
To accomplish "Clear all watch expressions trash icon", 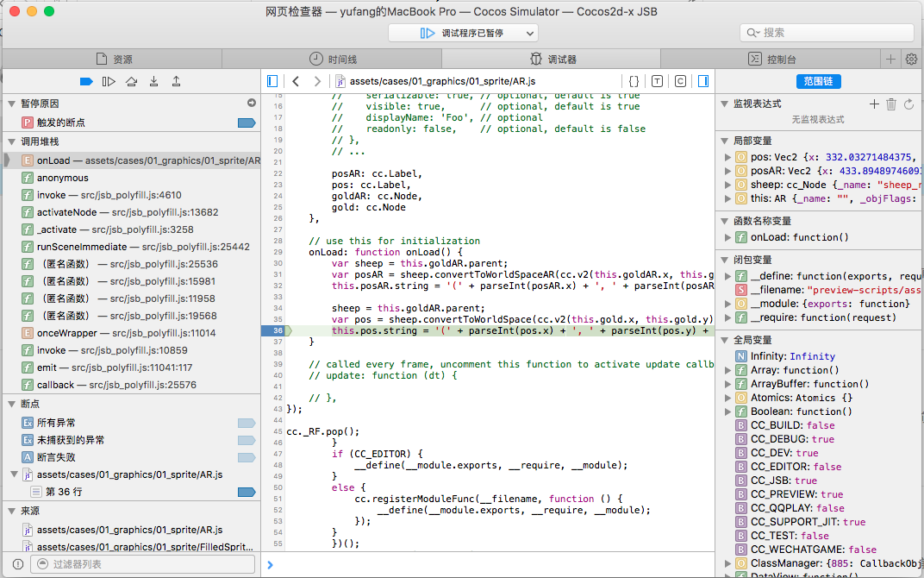I will (891, 104).
